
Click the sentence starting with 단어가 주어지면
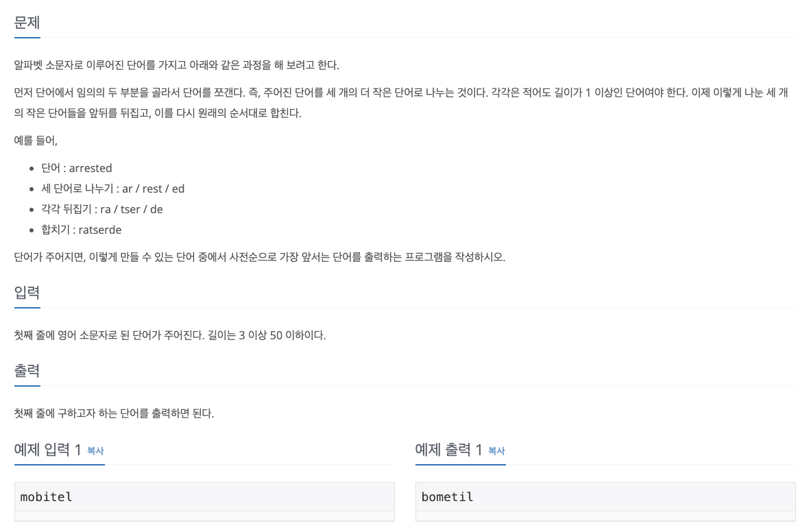[260, 257]
